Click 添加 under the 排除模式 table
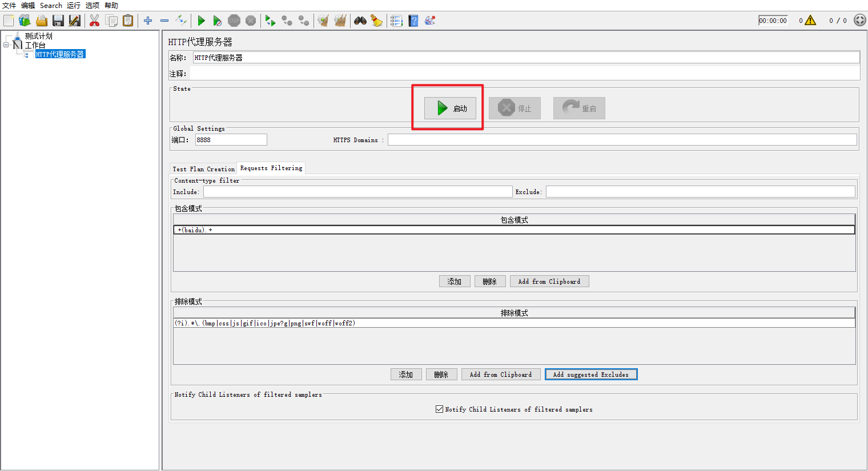 click(x=406, y=375)
